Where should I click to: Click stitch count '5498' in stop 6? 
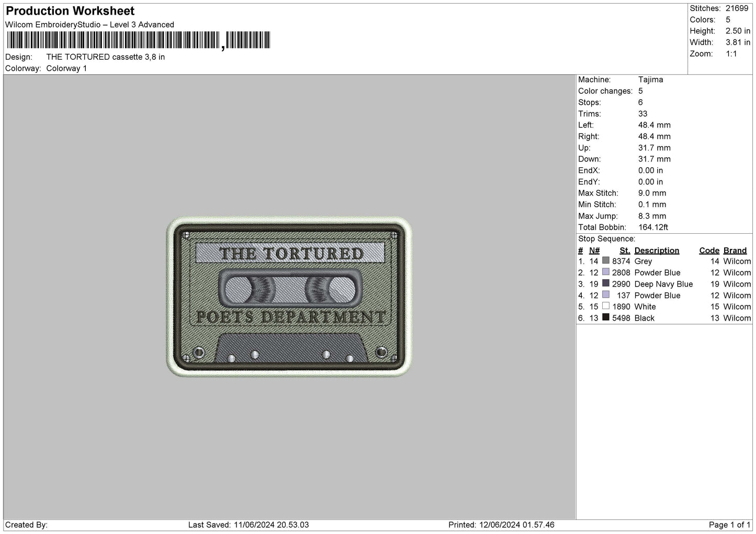(x=621, y=318)
